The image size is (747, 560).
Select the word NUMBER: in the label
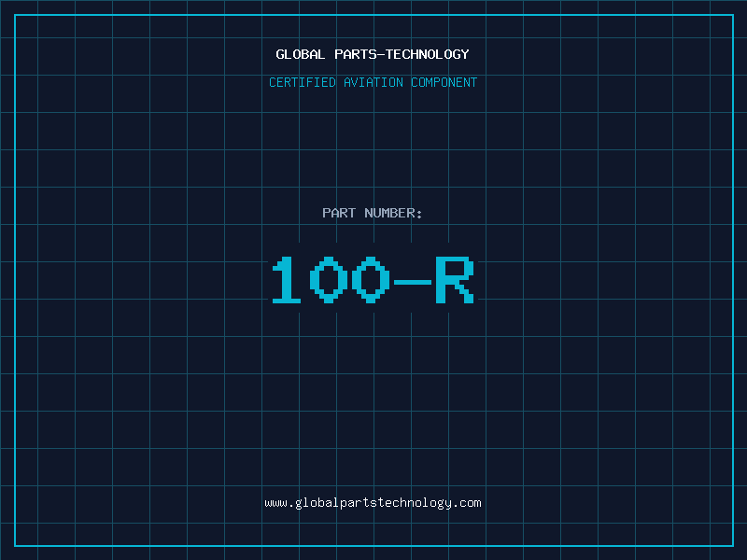[x=393, y=213]
